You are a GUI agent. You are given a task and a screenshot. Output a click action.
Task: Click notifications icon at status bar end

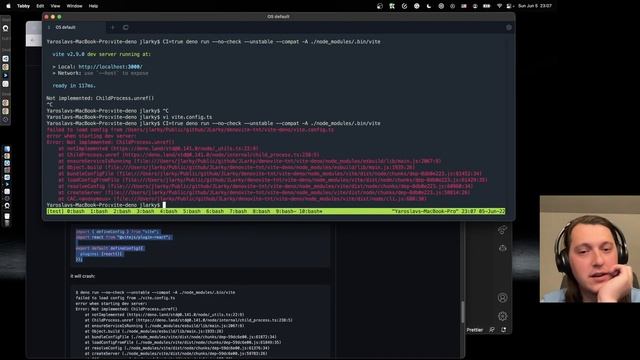504,330
